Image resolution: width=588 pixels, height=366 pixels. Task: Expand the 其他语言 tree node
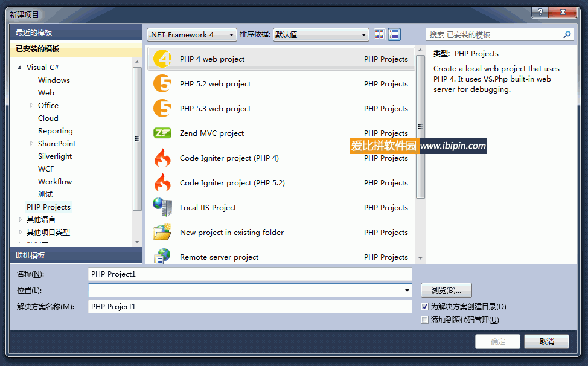pyautogui.click(x=20, y=219)
